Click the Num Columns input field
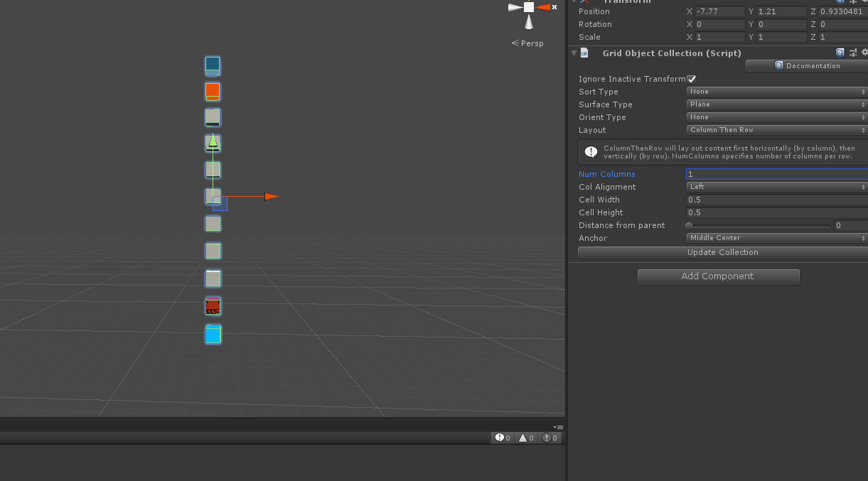This screenshot has width=868, height=481. click(777, 174)
